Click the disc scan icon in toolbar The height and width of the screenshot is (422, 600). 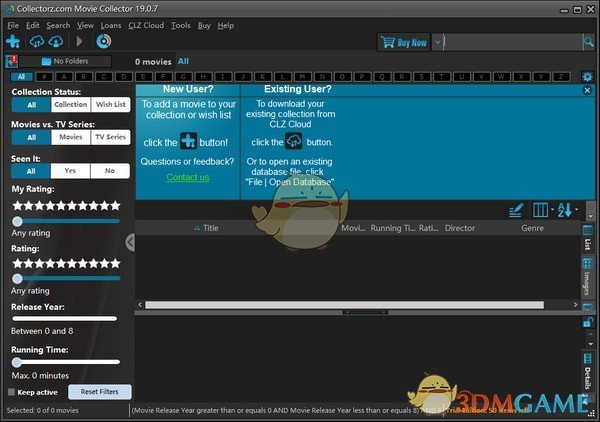(x=104, y=41)
